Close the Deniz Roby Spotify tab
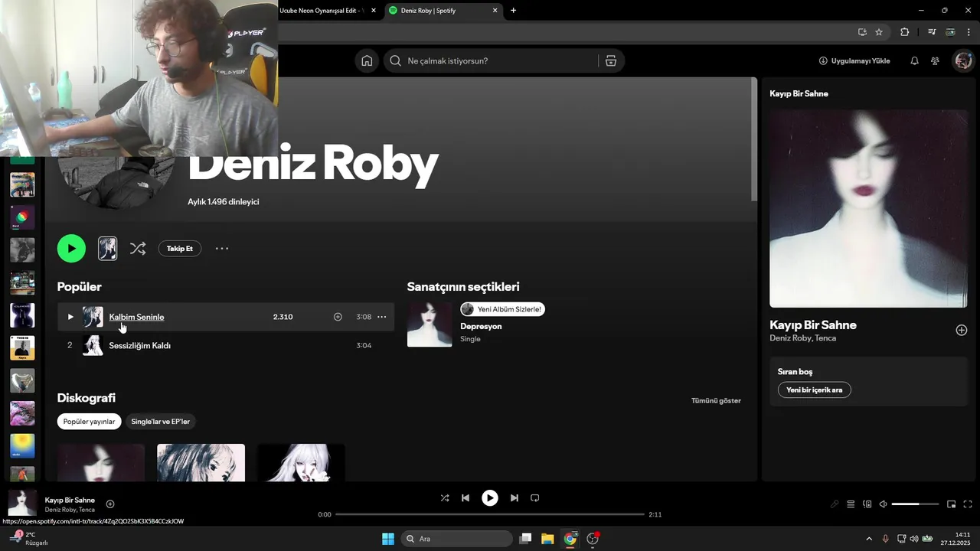The height and width of the screenshot is (551, 980). (x=495, y=11)
